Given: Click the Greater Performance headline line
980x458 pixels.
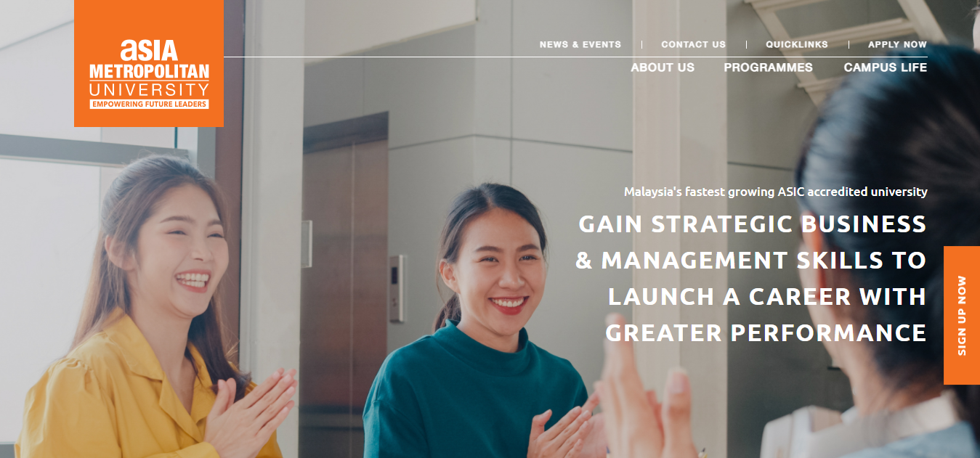Looking at the screenshot, I should [766, 332].
